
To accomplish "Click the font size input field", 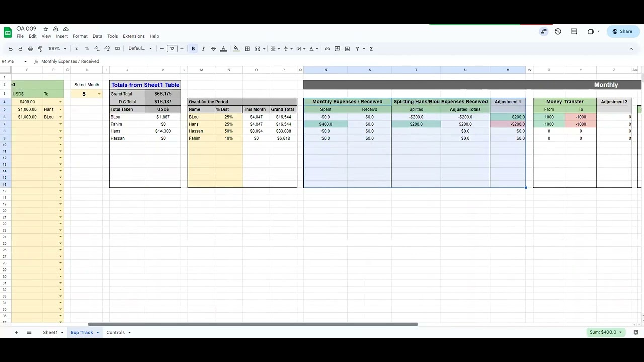I will [172, 49].
